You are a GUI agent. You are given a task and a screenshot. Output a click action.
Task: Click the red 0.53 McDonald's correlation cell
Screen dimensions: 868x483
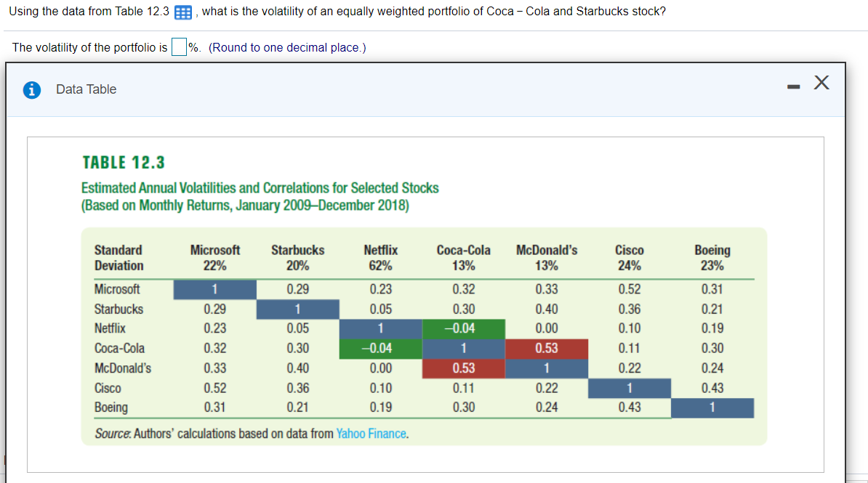point(464,368)
